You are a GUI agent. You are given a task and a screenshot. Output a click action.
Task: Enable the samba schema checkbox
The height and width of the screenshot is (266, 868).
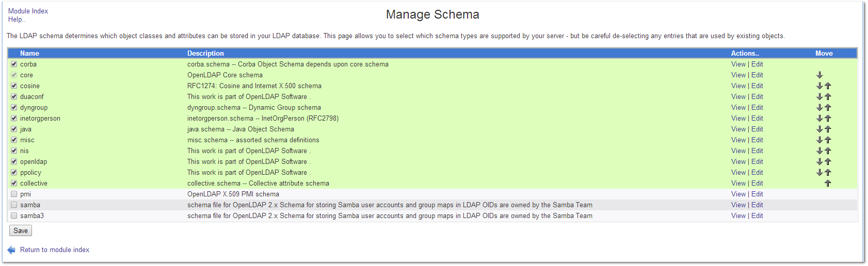[14, 205]
